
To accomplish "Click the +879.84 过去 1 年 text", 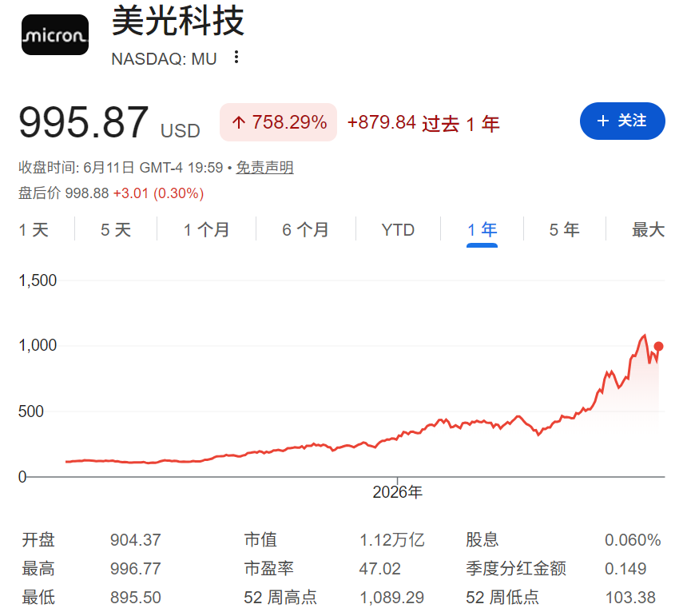I will pyautogui.click(x=423, y=123).
